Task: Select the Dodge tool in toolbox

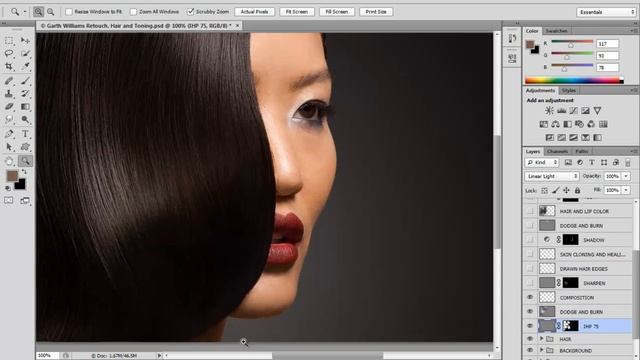Action: (25, 120)
